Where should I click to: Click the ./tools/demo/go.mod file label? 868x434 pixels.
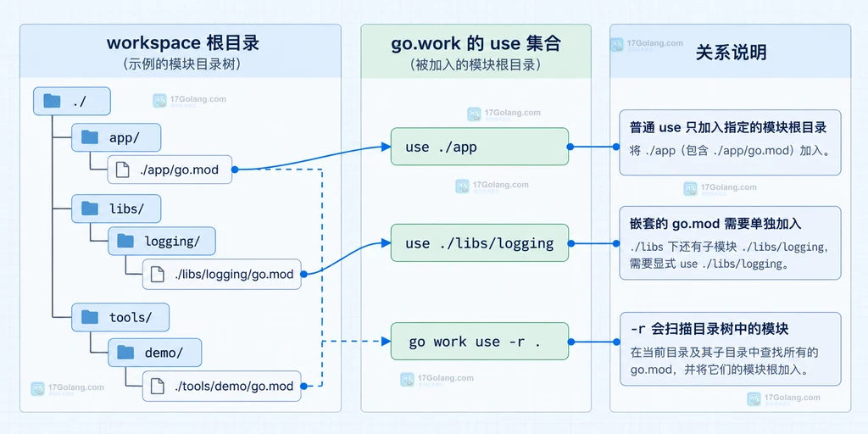(x=234, y=387)
